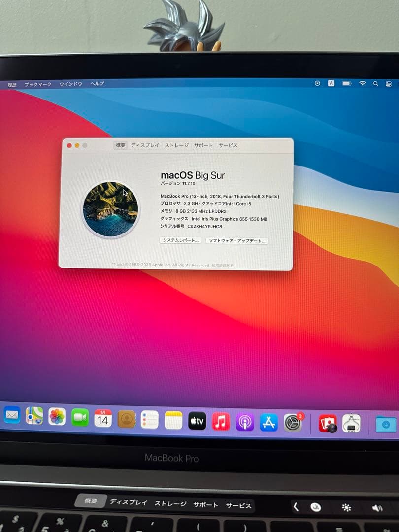Image resolution: width=399 pixels, height=532 pixels.
Task: Toggle Wi-Fi from the menu bar icon
Action: (x=363, y=83)
